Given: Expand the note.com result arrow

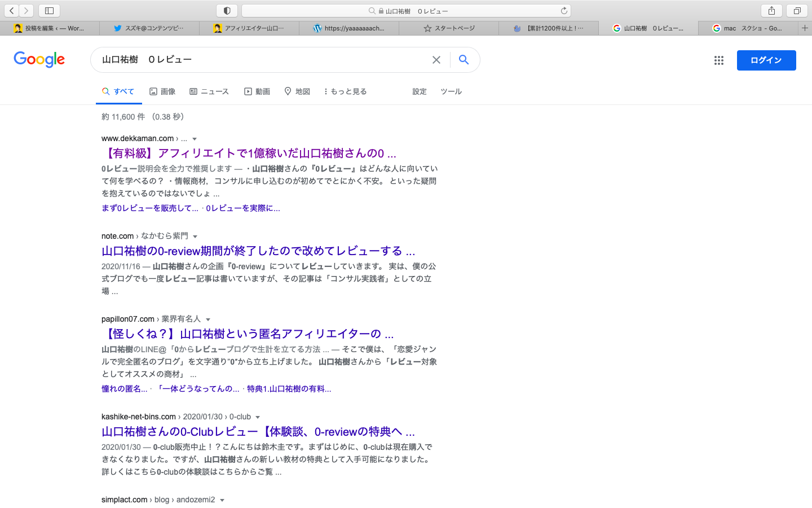Looking at the screenshot, I should (x=195, y=237).
